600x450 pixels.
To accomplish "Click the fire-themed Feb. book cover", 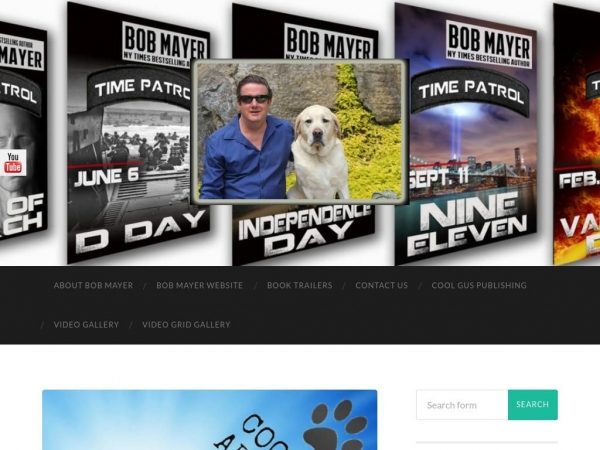I will [x=577, y=134].
